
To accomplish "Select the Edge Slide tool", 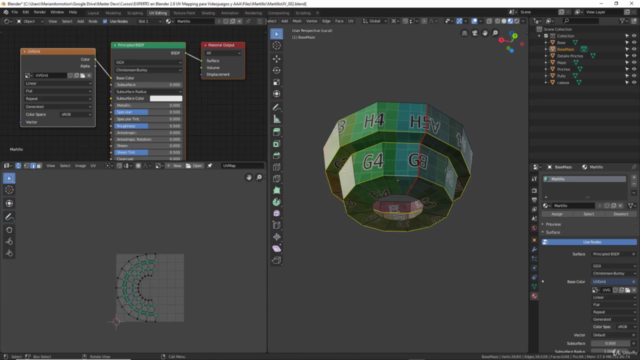I will coord(276,225).
